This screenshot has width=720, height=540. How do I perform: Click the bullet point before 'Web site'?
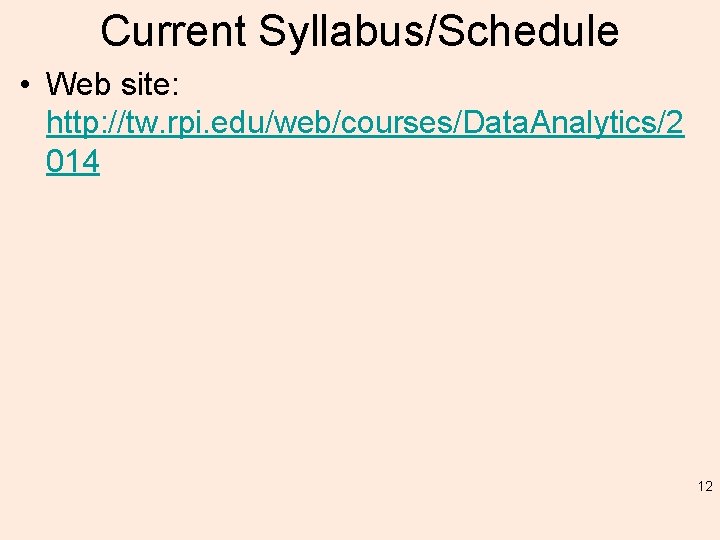23,83
